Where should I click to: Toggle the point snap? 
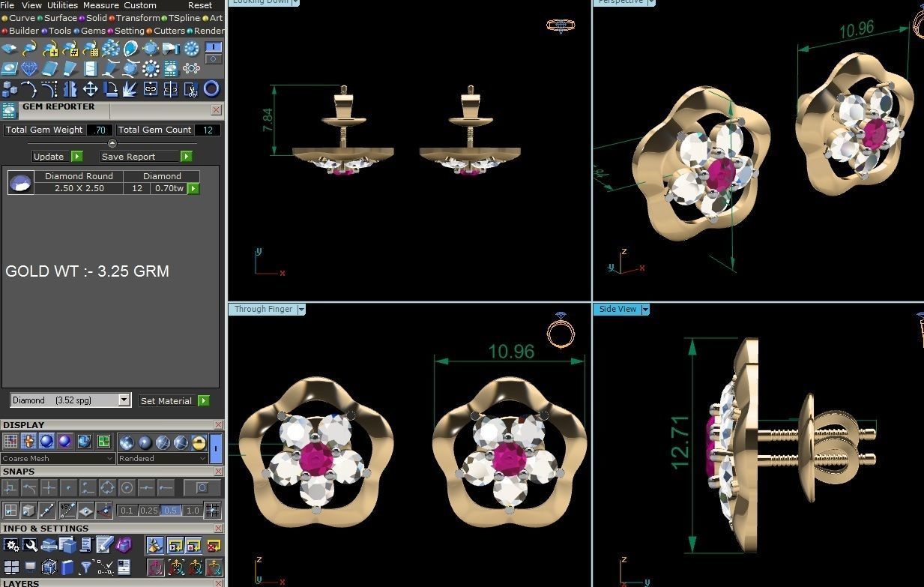click(68, 488)
